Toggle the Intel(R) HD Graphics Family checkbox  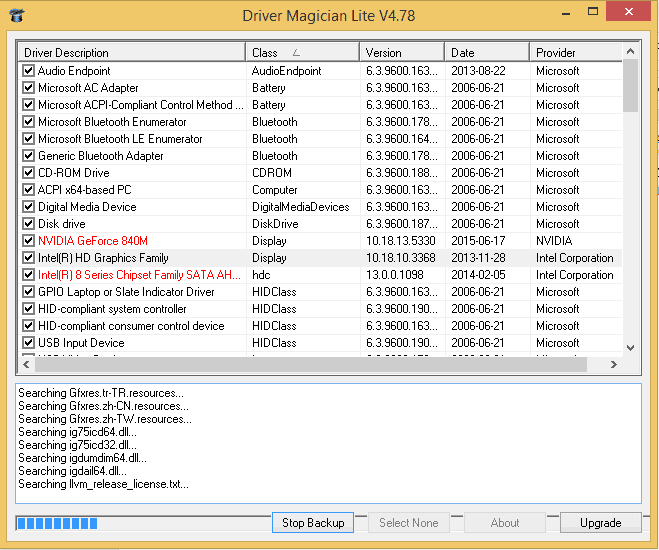click(28, 258)
